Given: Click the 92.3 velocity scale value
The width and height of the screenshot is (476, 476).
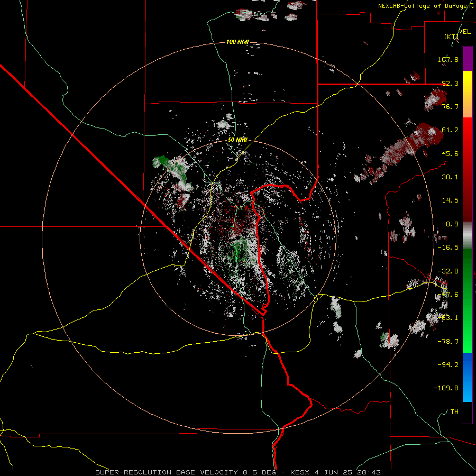Looking at the screenshot, I should [x=450, y=83].
